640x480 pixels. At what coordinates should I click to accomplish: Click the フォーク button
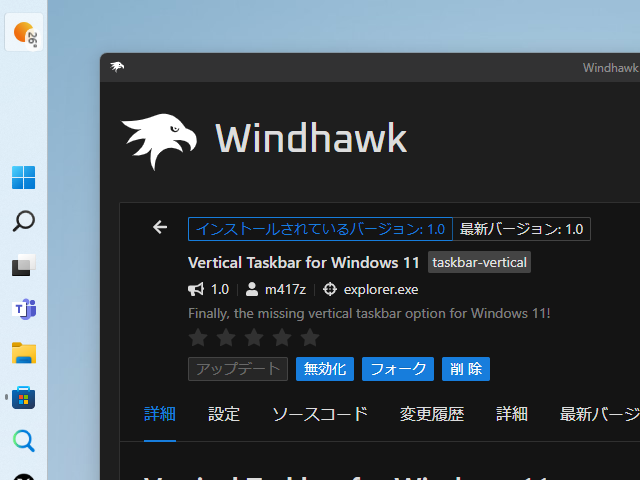[x=398, y=369]
